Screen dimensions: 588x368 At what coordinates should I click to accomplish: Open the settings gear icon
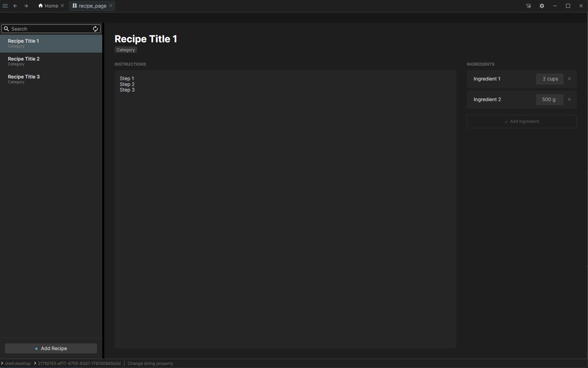542,6
